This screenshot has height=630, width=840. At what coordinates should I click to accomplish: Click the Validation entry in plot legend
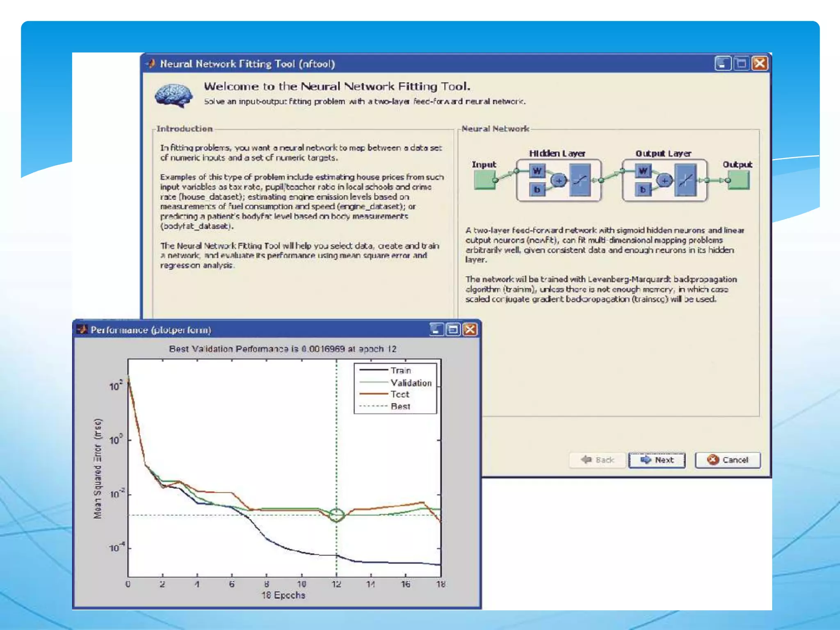pyautogui.click(x=411, y=383)
